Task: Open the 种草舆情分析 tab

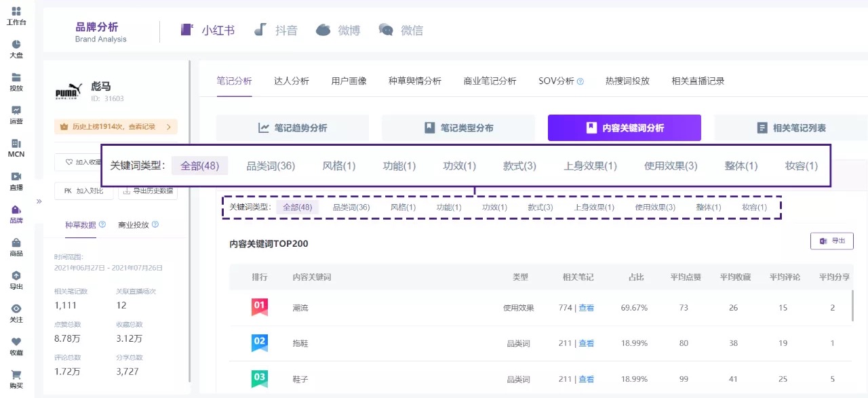Action: [415, 81]
